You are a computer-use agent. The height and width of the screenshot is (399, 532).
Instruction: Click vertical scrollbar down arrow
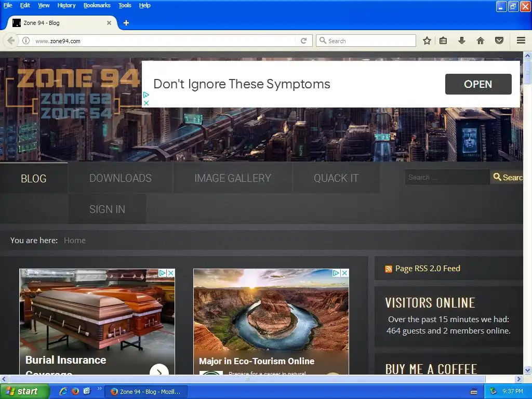527,370
